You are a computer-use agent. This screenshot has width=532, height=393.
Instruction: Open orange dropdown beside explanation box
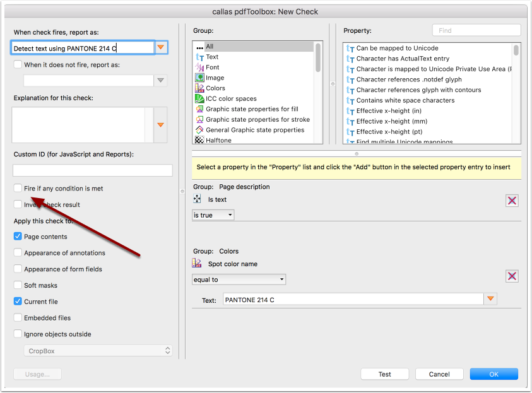point(160,125)
